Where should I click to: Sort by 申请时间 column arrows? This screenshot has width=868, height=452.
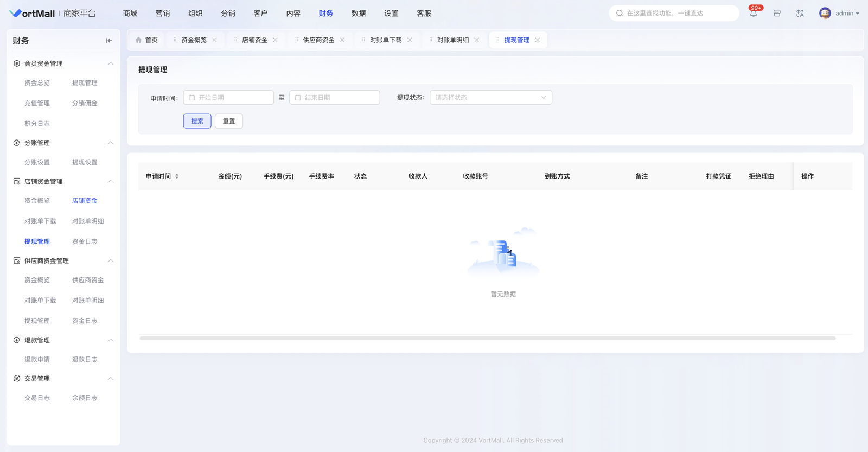tap(177, 176)
